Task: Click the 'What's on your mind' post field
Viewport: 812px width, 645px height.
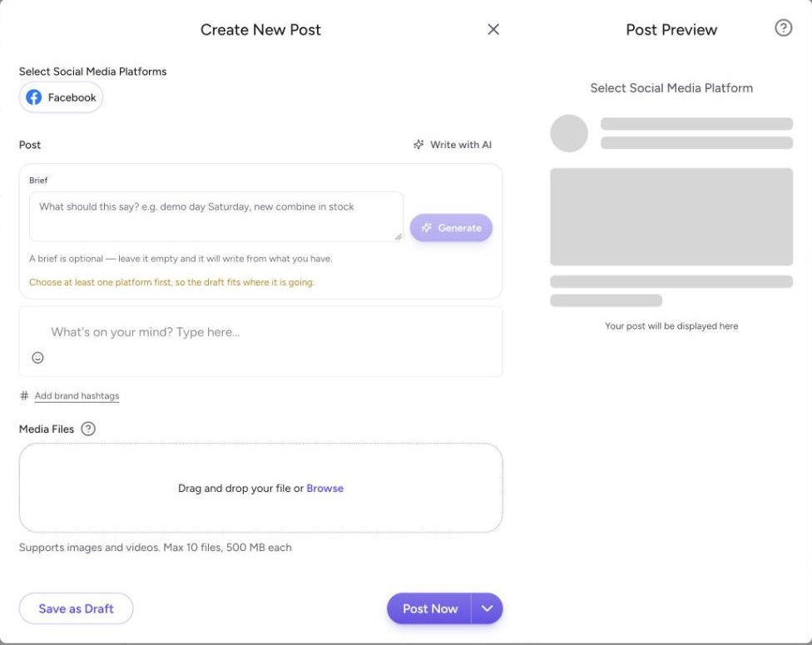Action: point(260,341)
